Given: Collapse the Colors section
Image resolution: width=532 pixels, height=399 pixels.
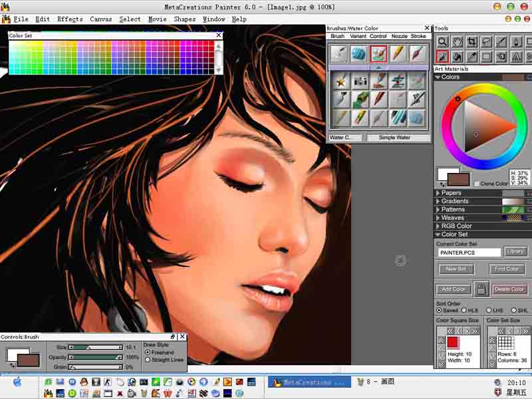Looking at the screenshot, I should [x=438, y=77].
